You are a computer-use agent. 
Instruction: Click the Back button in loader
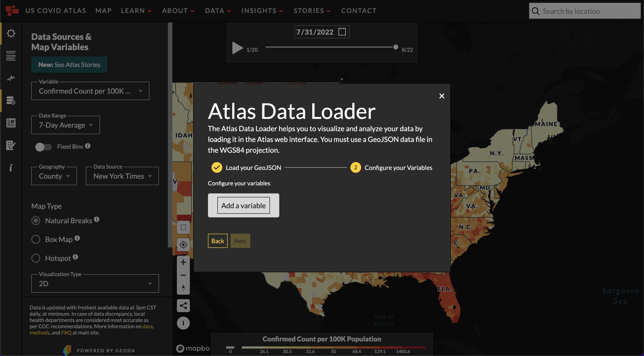pos(218,241)
